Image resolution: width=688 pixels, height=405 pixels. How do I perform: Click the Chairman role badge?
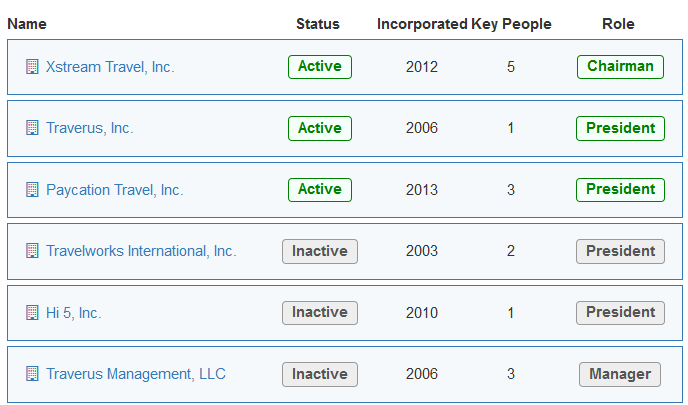(620, 67)
